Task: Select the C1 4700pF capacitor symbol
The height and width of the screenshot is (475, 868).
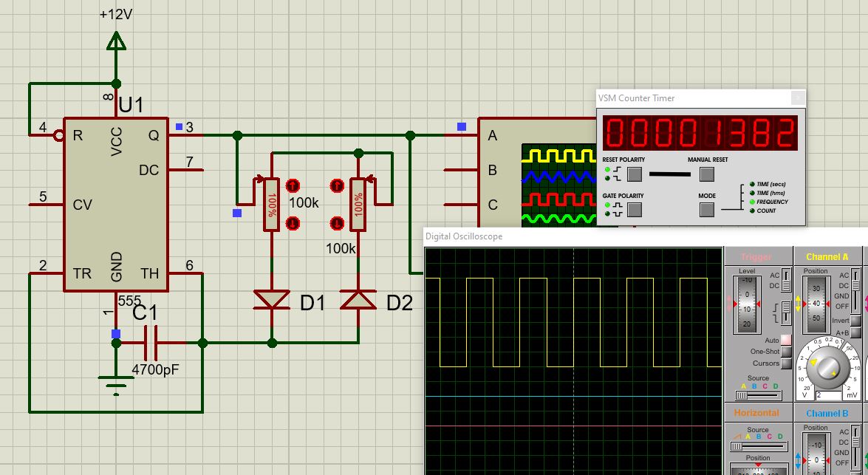Action: [x=151, y=343]
